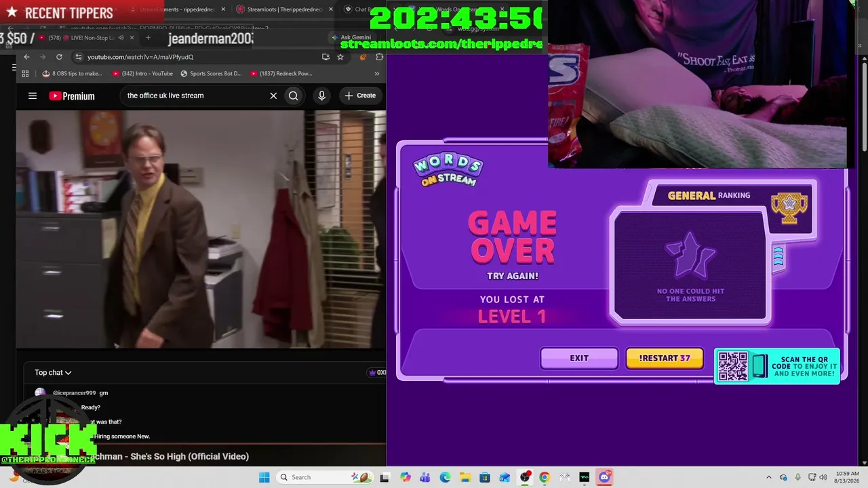
Task: Open the '(342) Intro - YouTube' bookmark
Action: pos(142,73)
